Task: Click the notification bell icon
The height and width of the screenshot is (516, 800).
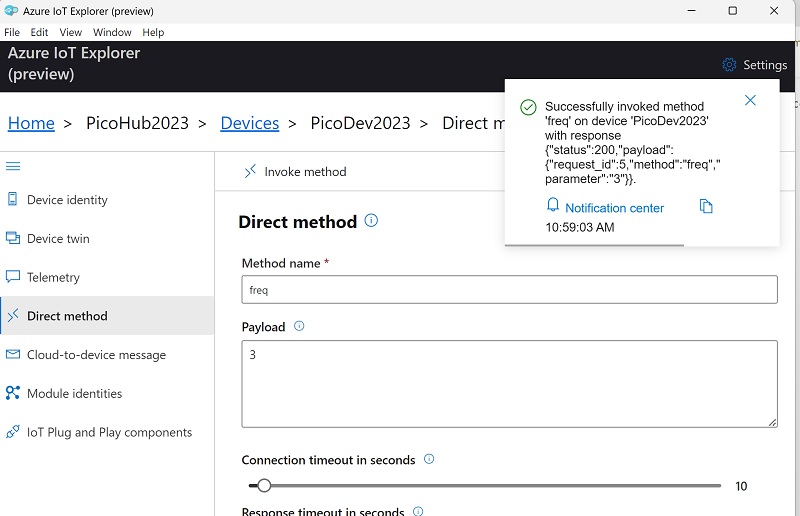Action: coord(553,205)
